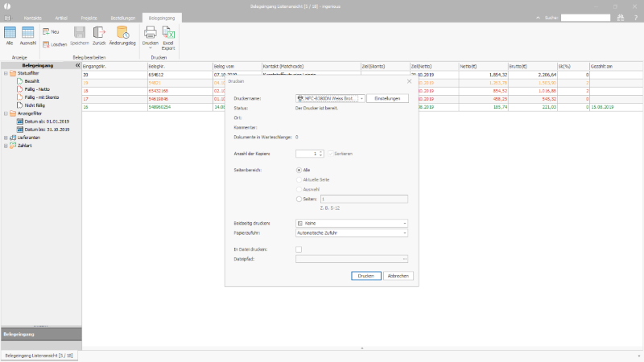Image resolution: width=644 pixels, height=362 pixels.
Task: Click the Abbrechen button
Action: [398, 276]
